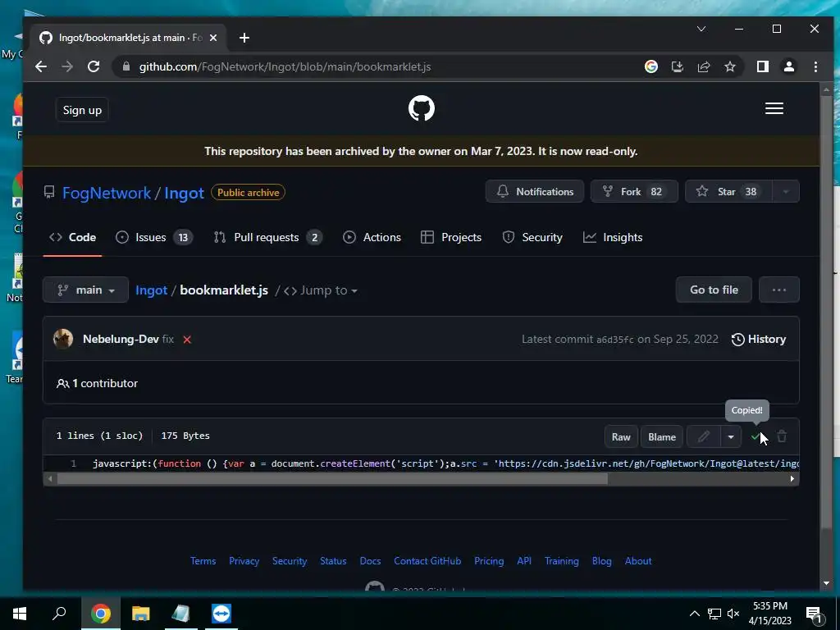Open the FogNetwork owner link

[107, 193]
